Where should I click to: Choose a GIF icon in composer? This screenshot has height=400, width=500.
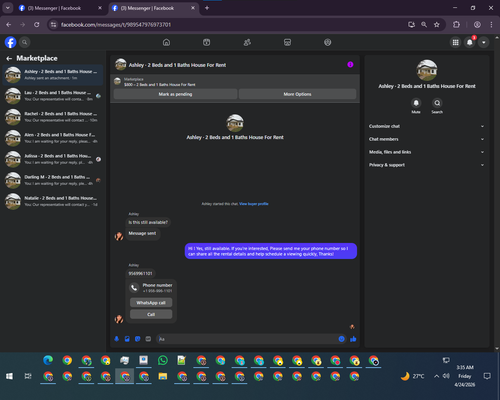tap(148, 339)
